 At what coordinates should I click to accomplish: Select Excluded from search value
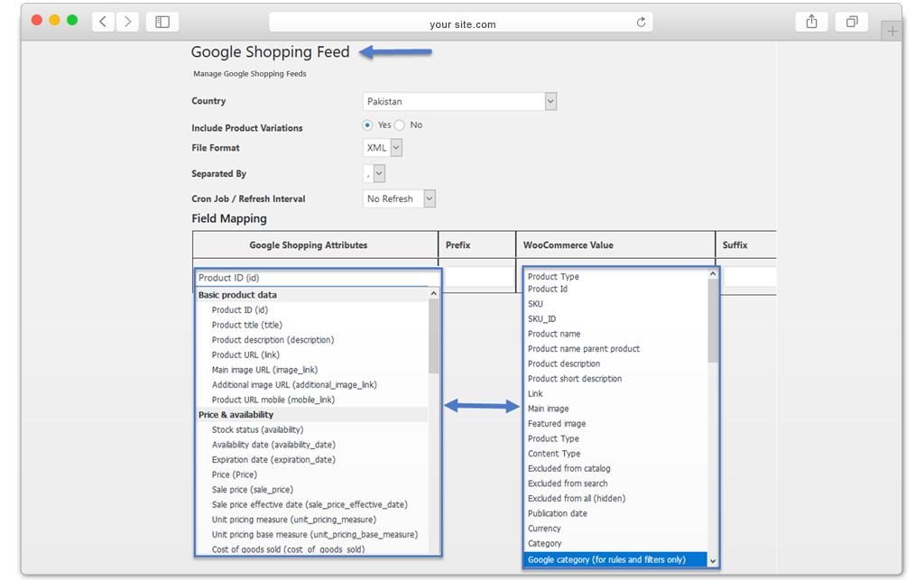[x=568, y=483]
